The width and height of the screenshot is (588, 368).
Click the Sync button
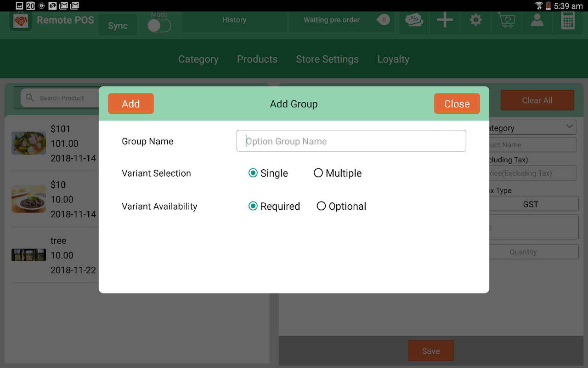[118, 25]
